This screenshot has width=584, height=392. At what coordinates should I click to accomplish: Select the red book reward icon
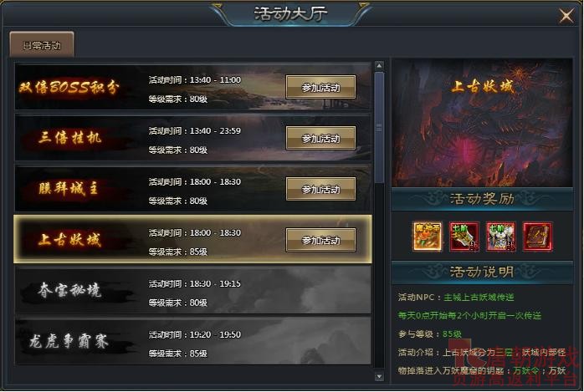tap(538, 237)
